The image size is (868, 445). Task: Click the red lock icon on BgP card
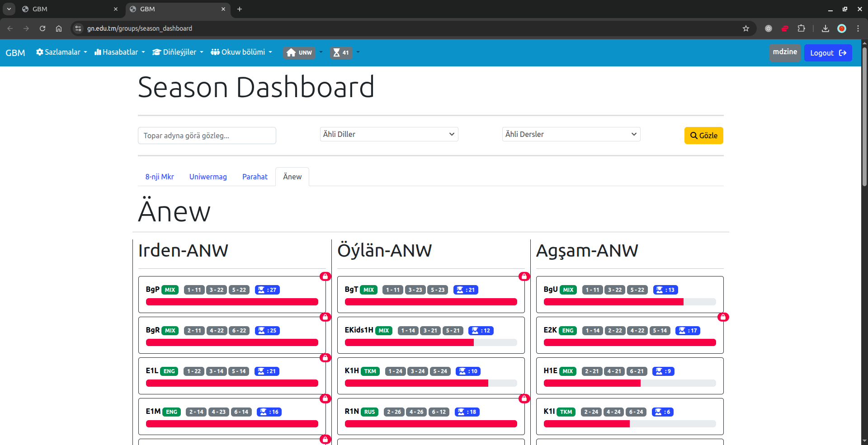coord(325,276)
